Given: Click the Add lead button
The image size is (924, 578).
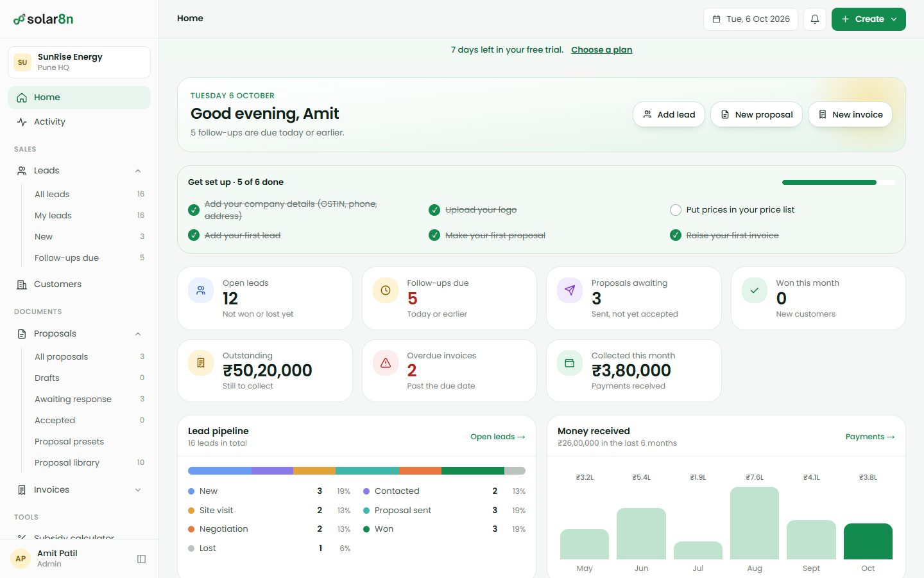Looking at the screenshot, I should (x=669, y=114).
